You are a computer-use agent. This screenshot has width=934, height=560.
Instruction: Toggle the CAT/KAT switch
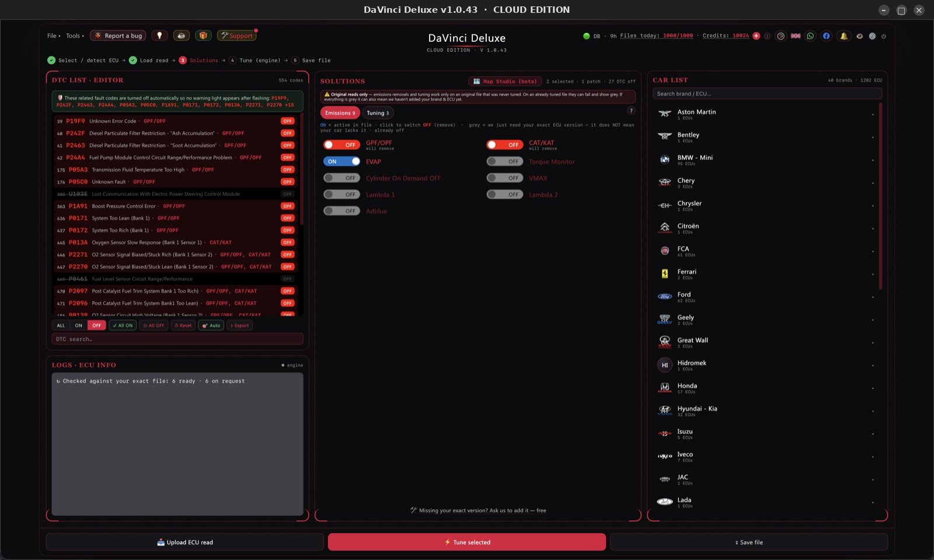pyautogui.click(x=504, y=145)
